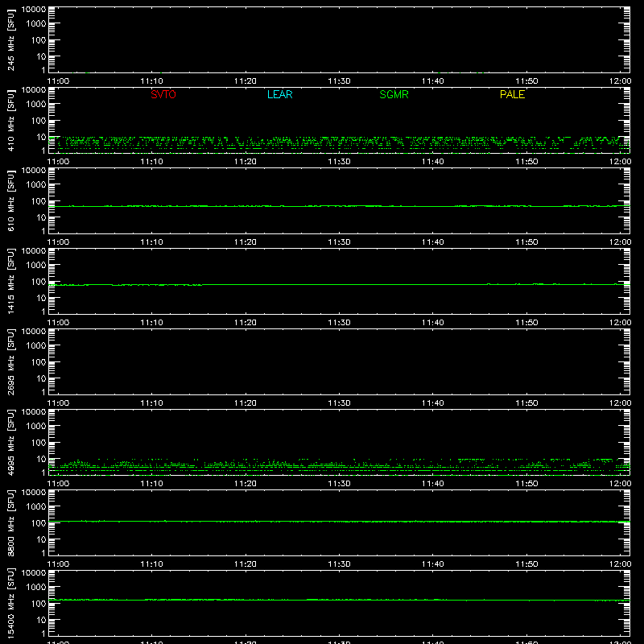
Task: Click the cyan LEAR station label
Action: tap(279, 94)
